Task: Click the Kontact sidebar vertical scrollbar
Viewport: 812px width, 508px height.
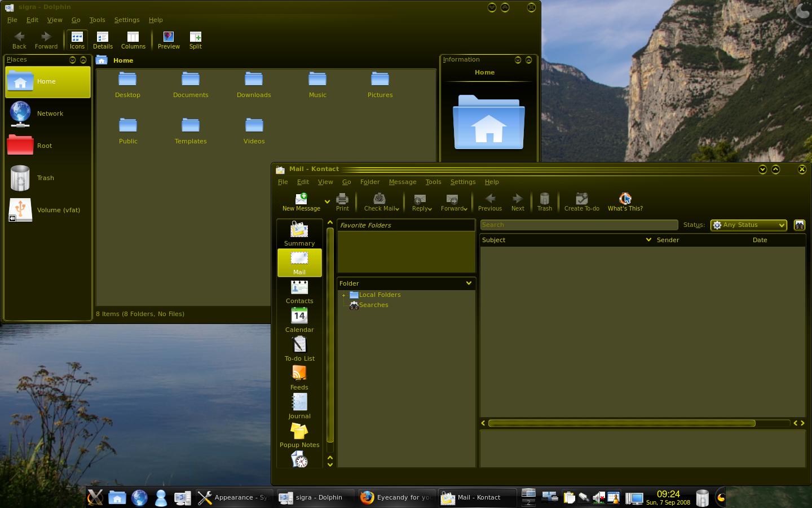Action: (x=330, y=335)
